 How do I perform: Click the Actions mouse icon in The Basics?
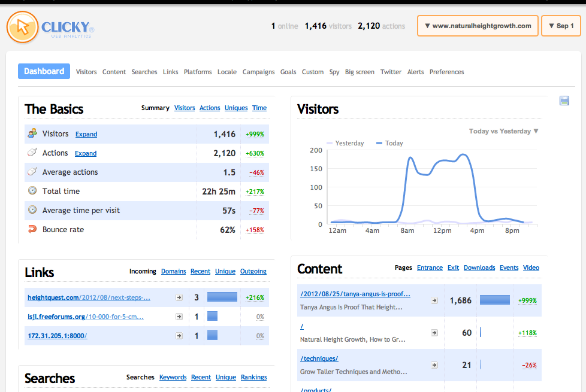(x=32, y=153)
